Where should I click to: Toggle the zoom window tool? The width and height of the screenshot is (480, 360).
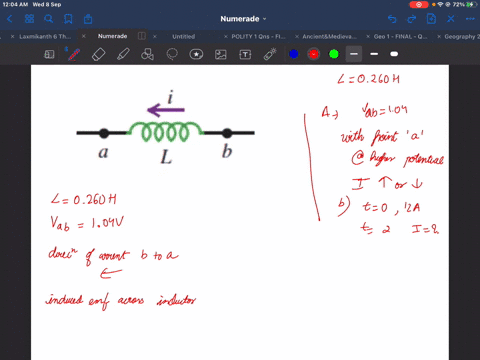[49, 54]
